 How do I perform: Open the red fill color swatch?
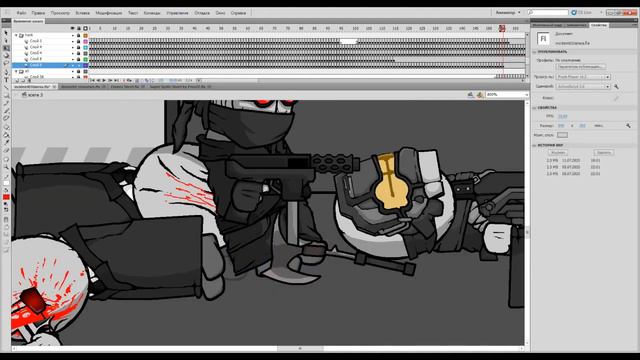(x=6, y=197)
